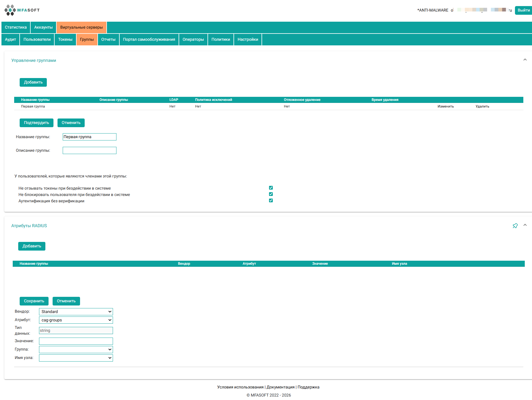Open the Отчеты tab
The width and height of the screenshot is (532, 400).
(108, 40)
